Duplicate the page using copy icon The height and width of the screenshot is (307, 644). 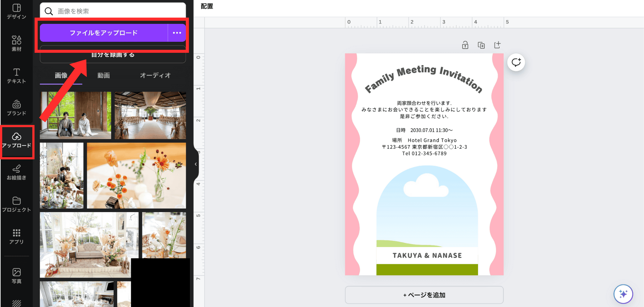[481, 45]
